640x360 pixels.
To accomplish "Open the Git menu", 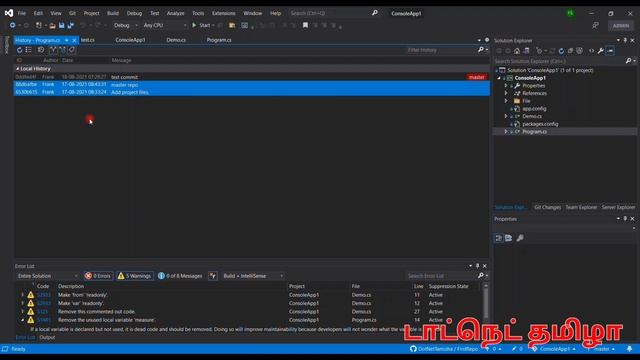I will point(72,13).
